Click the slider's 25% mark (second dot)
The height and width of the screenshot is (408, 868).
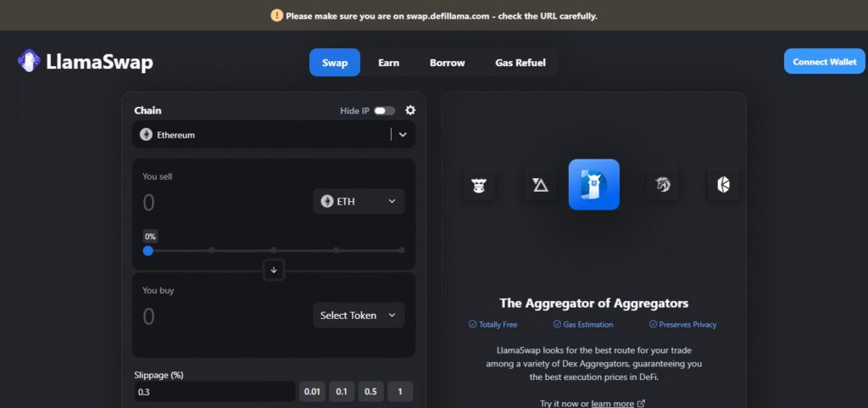tap(211, 250)
